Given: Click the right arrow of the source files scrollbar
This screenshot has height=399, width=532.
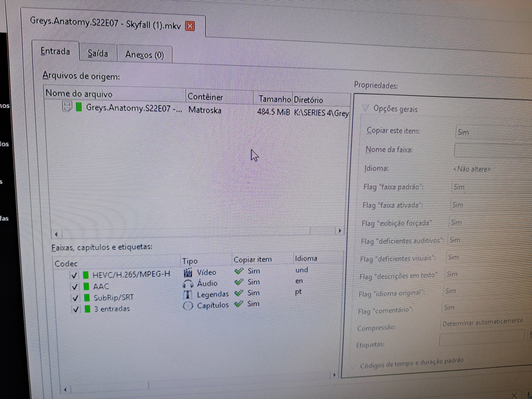Looking at the screenshot, I should pyautogui.click(x=340, y=231).
